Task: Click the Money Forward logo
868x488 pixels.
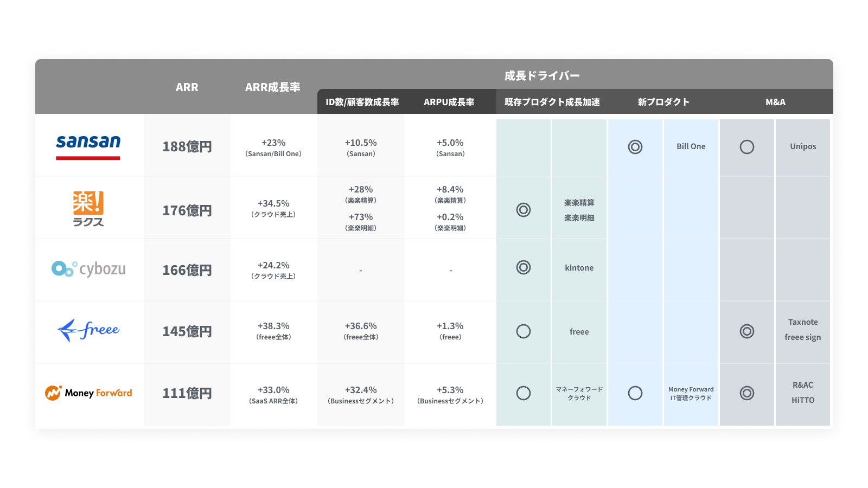Action: pos(88,393)
